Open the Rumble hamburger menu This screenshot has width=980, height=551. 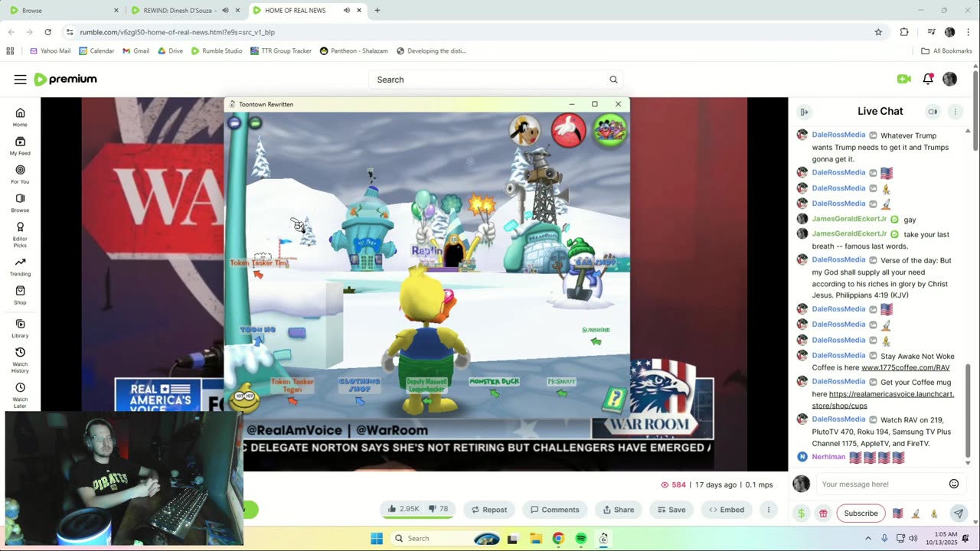click(20, 80)
